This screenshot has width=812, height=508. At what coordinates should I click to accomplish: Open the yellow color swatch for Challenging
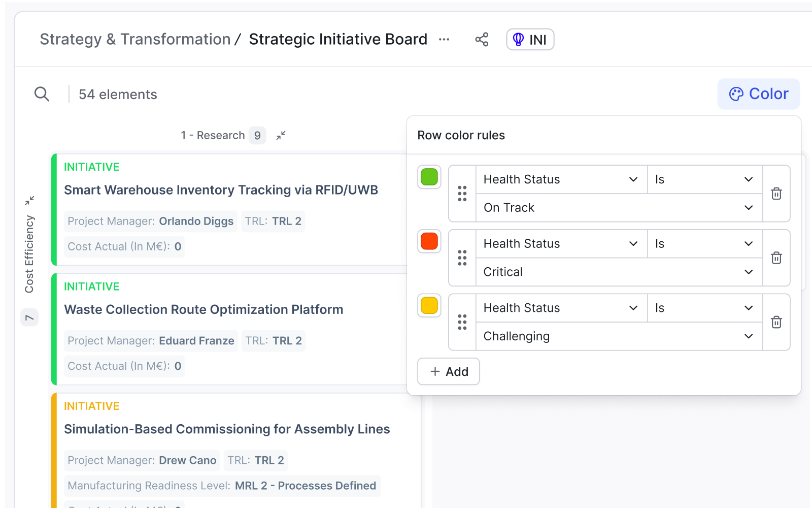pyautogui.click(x=429, y=306)
